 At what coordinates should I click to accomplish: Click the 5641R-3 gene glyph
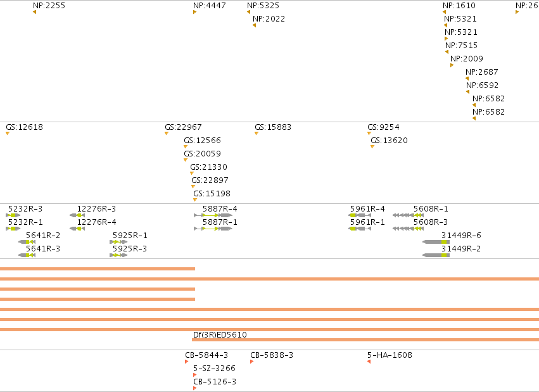coord(27,255)
